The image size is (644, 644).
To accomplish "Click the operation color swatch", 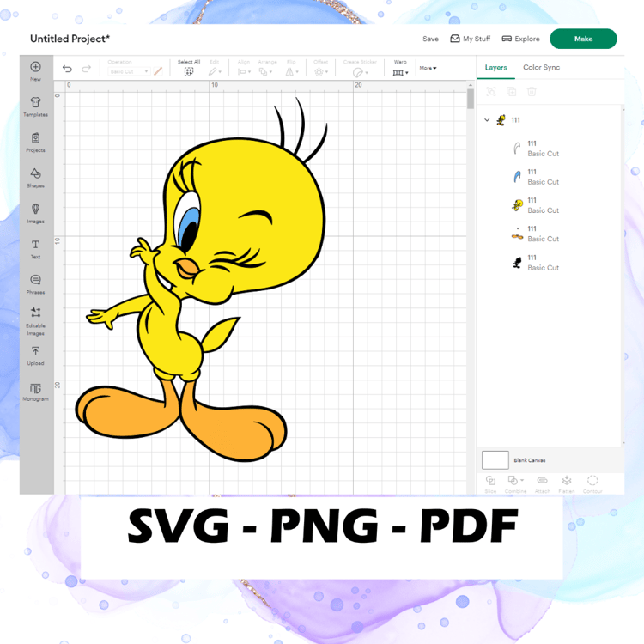I will coord(158,71).
